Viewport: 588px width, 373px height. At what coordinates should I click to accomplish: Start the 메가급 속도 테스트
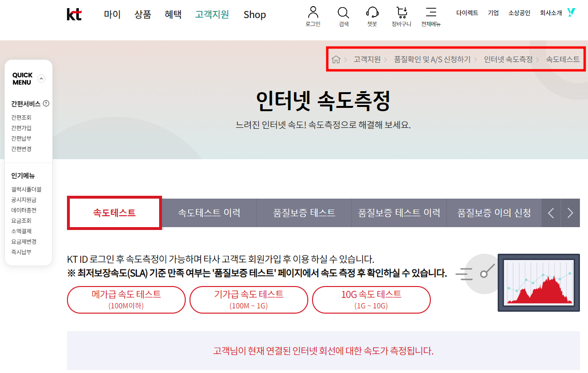point(126,300)
